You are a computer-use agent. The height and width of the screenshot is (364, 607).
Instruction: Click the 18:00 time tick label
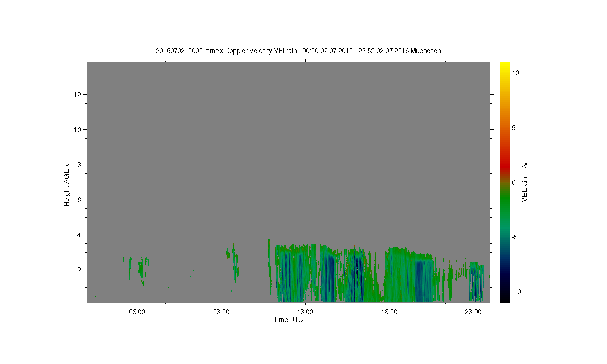[x=389, y=312]
